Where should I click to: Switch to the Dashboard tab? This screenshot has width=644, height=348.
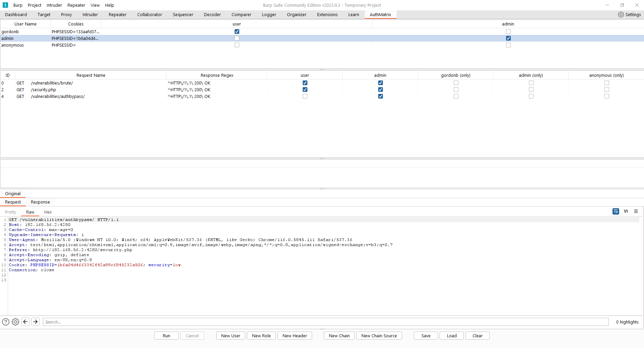[16, 14]
